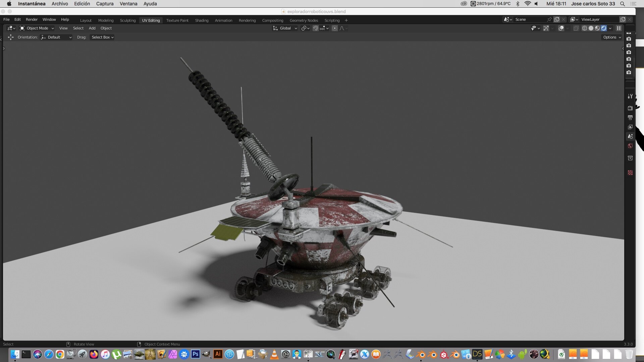Open Drag Select Box dropdown
644x362 pixels.
(102, 37)
